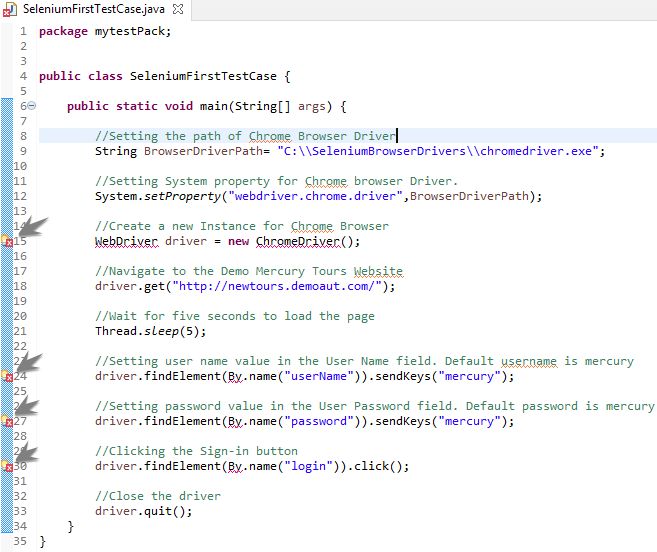Click driver.quit() on line 33

coord(140,511)
